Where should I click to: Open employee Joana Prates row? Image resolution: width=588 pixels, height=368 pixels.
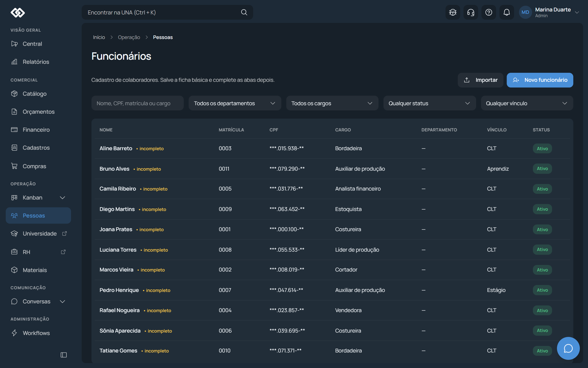click(332, 229)
